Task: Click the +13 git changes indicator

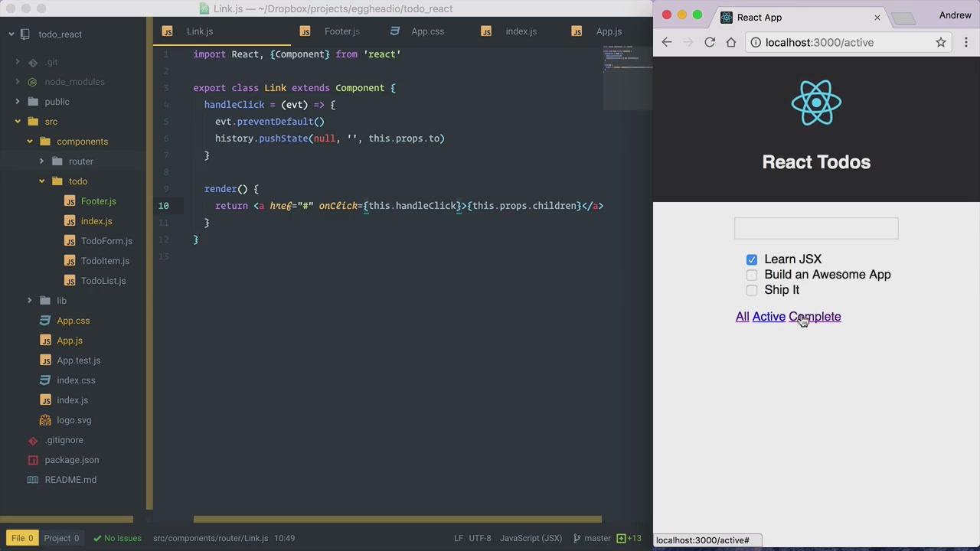Action: tap(629, 538)
